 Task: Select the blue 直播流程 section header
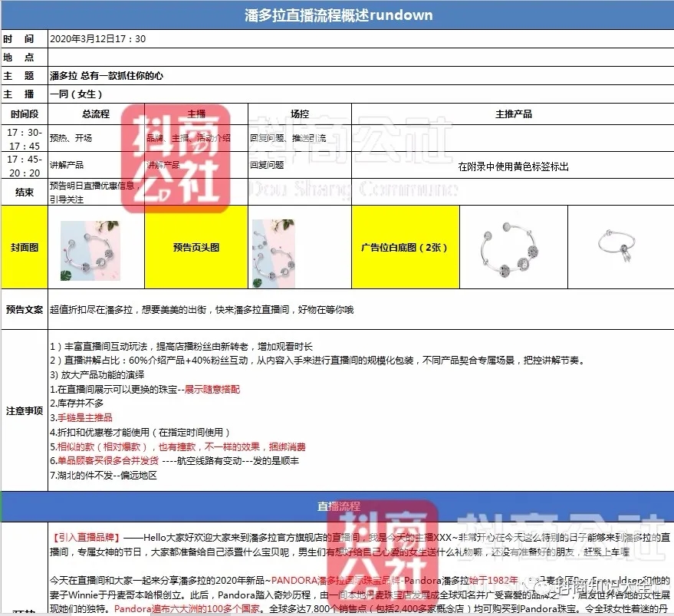pyautogui.click(x=337, y=506)
